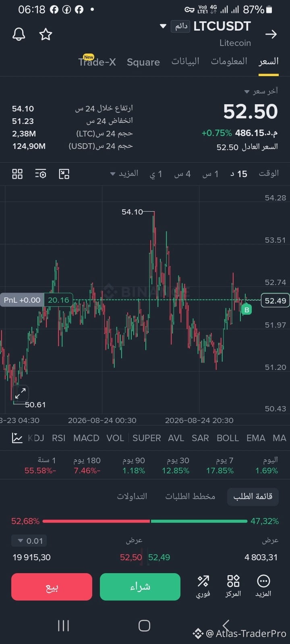This screenshot has width=290, height=644.
Task: Tap Android home button
Action: (144, 625)
